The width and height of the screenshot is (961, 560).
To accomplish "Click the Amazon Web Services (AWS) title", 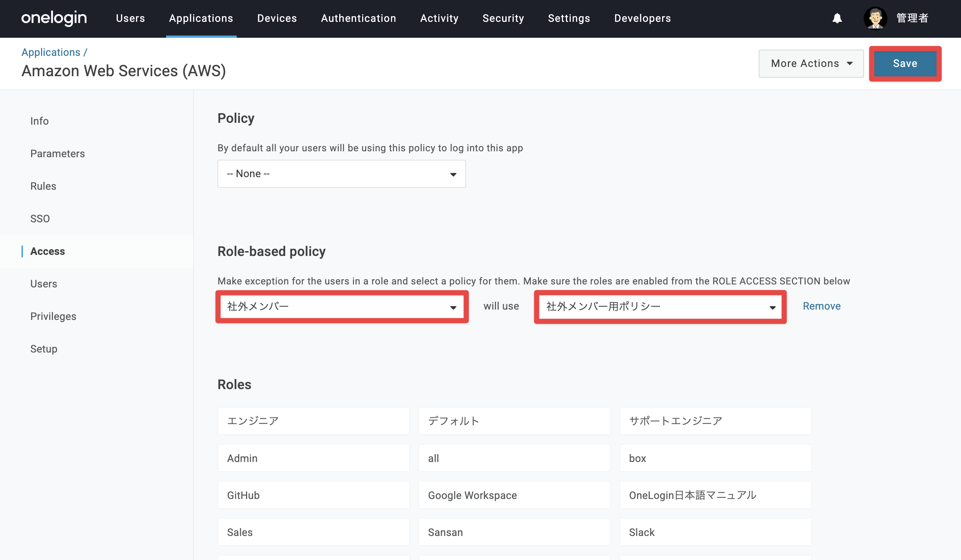I will 124,71.
